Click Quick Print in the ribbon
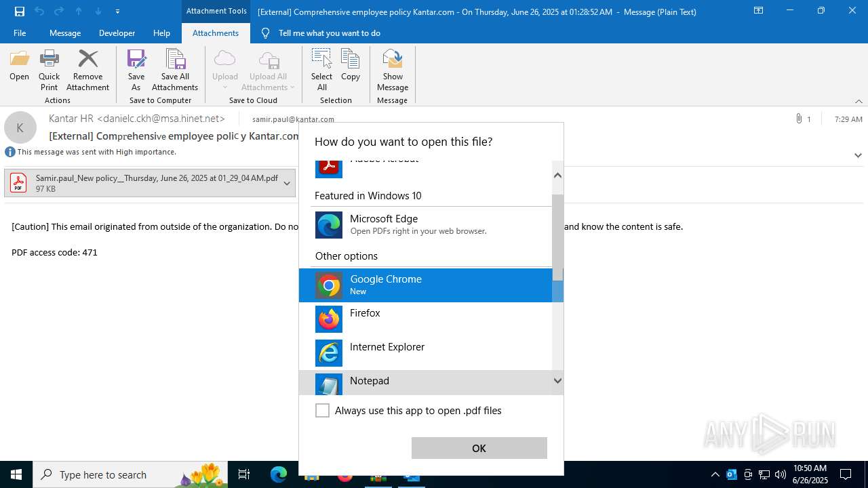The height and width of the screenshot is (488, 868). point(49,70)
